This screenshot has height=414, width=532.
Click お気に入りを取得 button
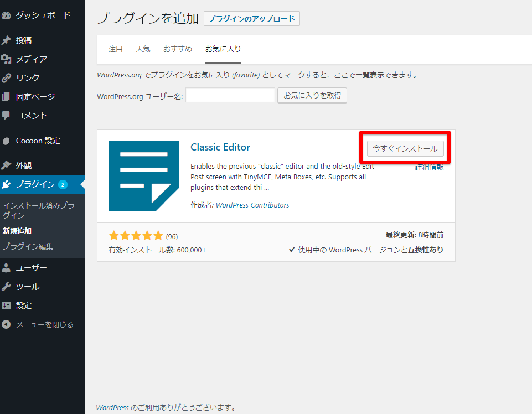tap(312, 95)
